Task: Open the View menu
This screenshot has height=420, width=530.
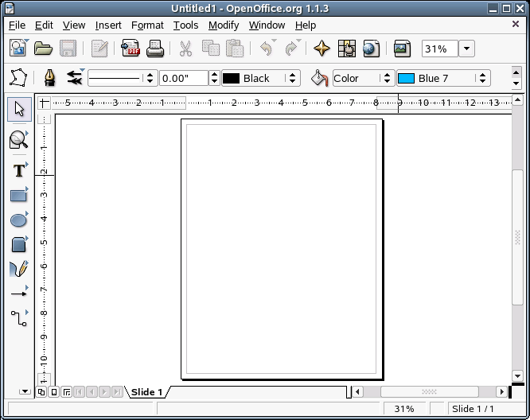Action: [74, 25]
